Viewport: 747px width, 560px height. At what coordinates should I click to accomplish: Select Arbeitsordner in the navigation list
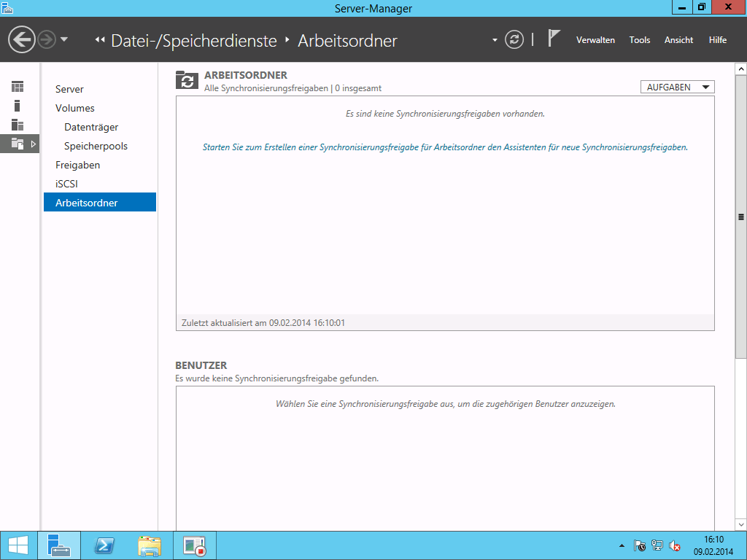pyautogui.click(x=100, y=202)
